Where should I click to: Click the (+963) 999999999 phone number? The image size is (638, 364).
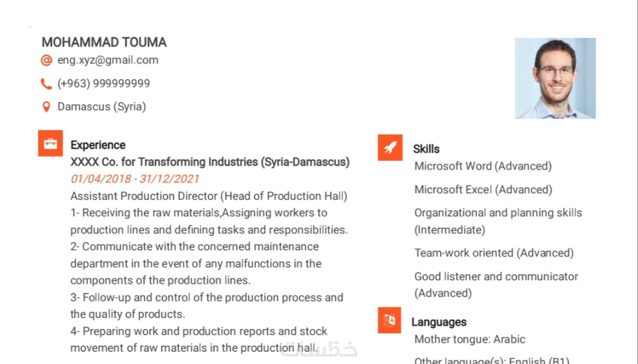[x=104, y=83]
